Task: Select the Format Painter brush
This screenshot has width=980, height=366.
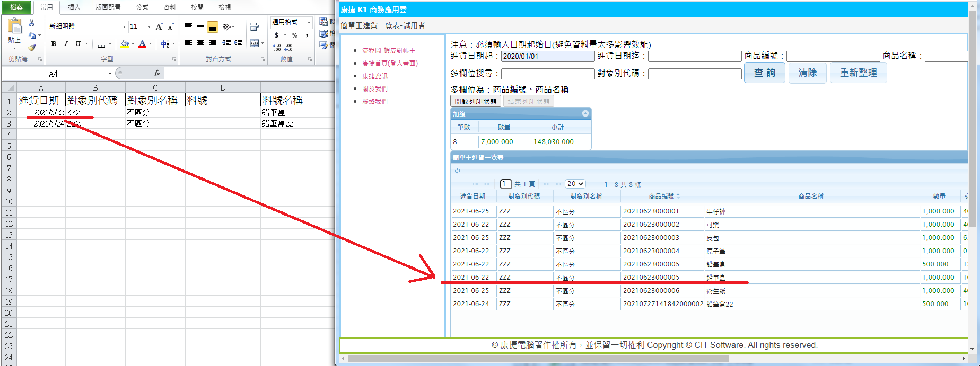Action: (x=32, y=48)
